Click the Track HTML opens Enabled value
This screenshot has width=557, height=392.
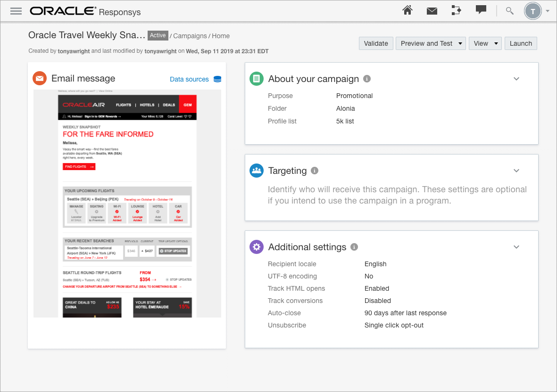[376, 288]
